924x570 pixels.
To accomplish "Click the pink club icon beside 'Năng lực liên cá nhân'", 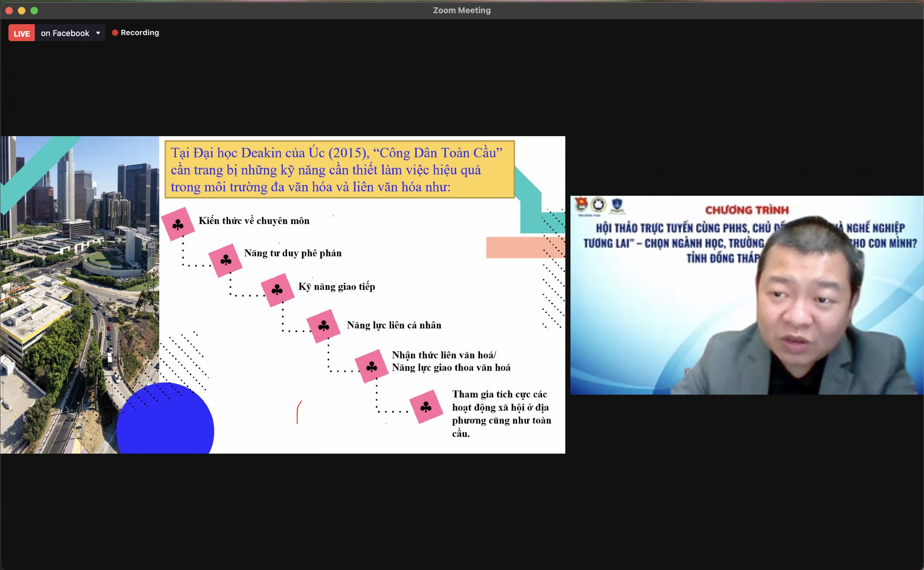I will tap(323, 326).
